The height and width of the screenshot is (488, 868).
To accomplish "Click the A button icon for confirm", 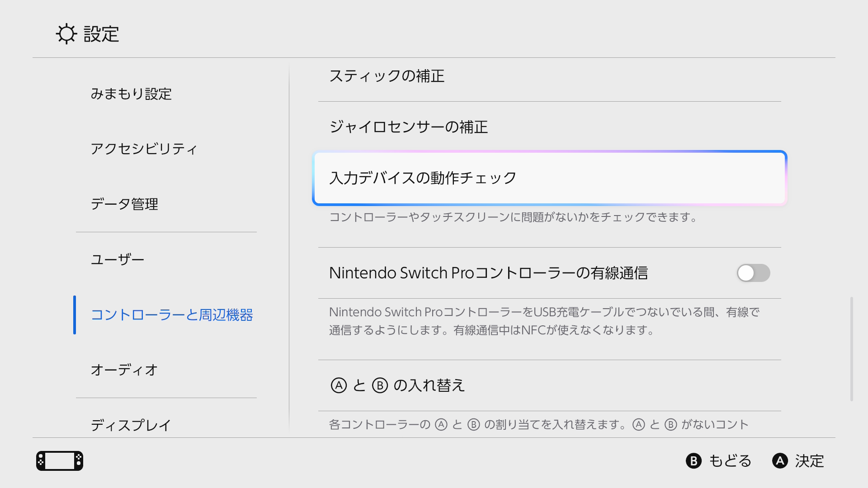I will click(780, 461).
